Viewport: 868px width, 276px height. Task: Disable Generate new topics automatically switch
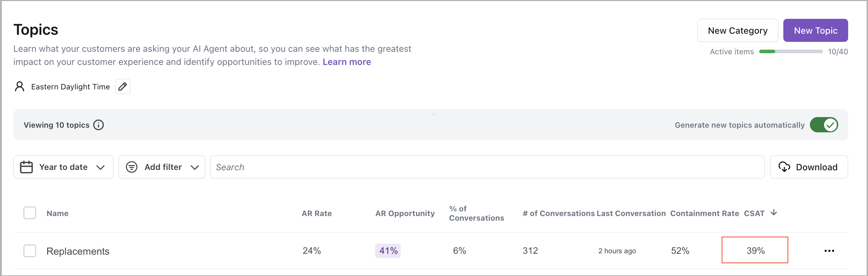[824, 125]
